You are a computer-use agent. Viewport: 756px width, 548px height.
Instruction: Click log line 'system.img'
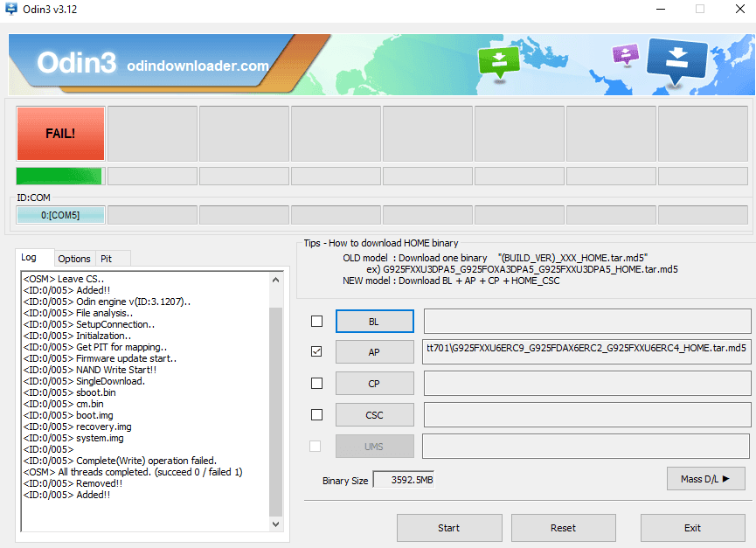pos(73,438)
